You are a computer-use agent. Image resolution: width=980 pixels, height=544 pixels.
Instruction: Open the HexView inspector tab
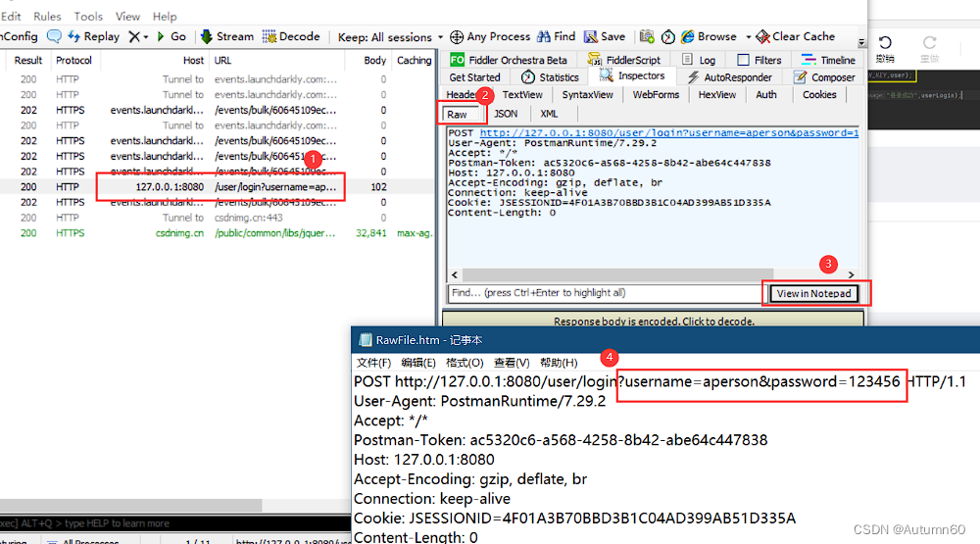click(717, 95)
